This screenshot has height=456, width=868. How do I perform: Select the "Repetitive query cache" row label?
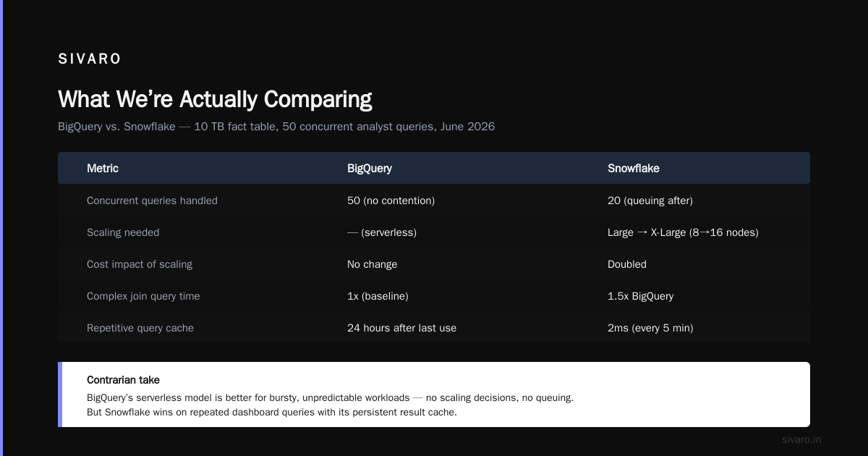pyautogui.click(x=140, y=328)
